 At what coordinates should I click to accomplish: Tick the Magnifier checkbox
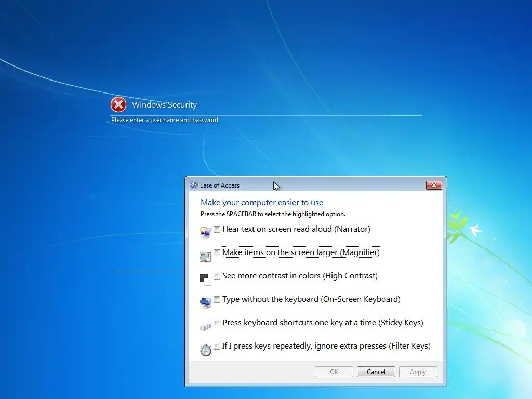tap(217, 253)
